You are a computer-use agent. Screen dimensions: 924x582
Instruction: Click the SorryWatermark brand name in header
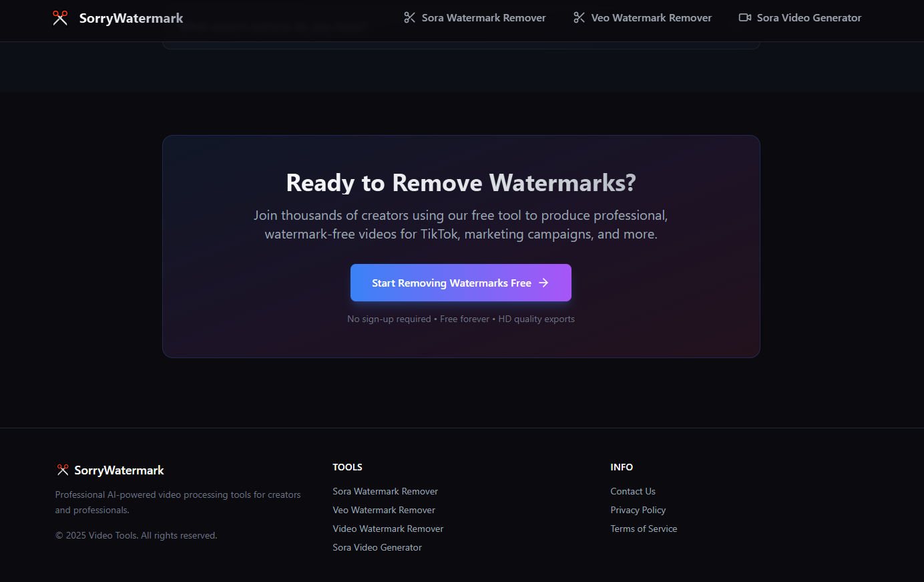[x=131, y=18]
